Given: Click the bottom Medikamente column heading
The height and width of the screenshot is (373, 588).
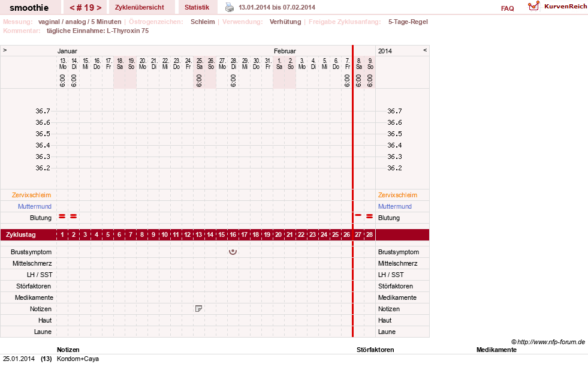Looking at the screenshot, I should [x=496, y=350].
